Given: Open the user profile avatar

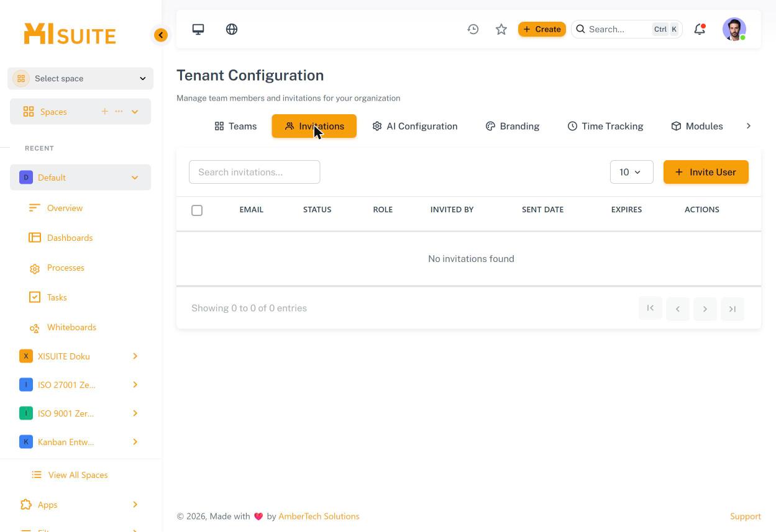Looking at the screenshot, I should 734,29.
